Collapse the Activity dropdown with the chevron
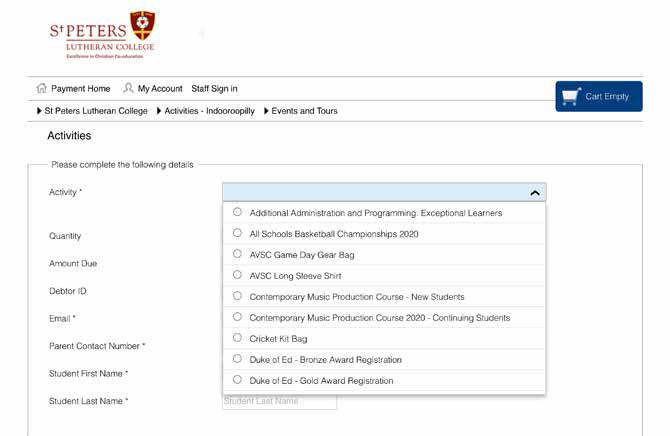The width and height of the screenshot is (670, 436). point(535,193)
